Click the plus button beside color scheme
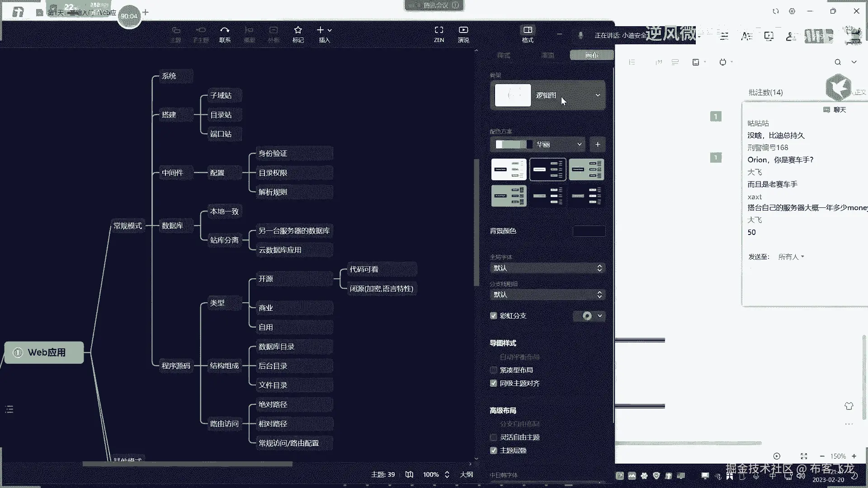Image resolution: width=868 pixels, height=488 pixels. pos(598,145)
